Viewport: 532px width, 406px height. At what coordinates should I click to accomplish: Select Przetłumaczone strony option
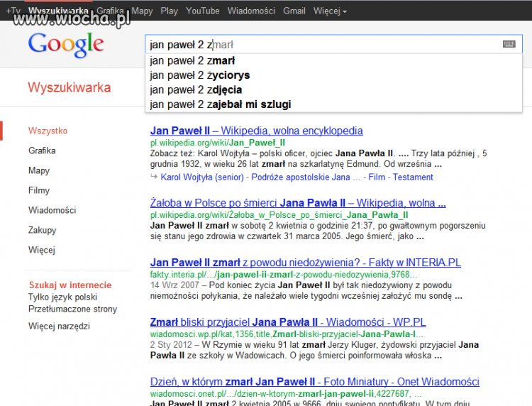coord(72,309)
